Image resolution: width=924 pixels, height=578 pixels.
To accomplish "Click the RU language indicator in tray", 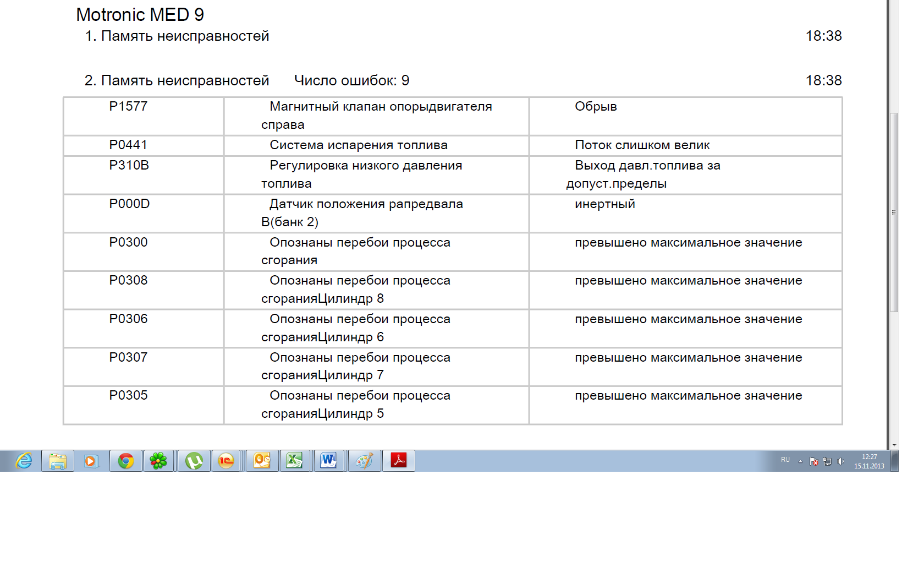I will click(785, 460).
